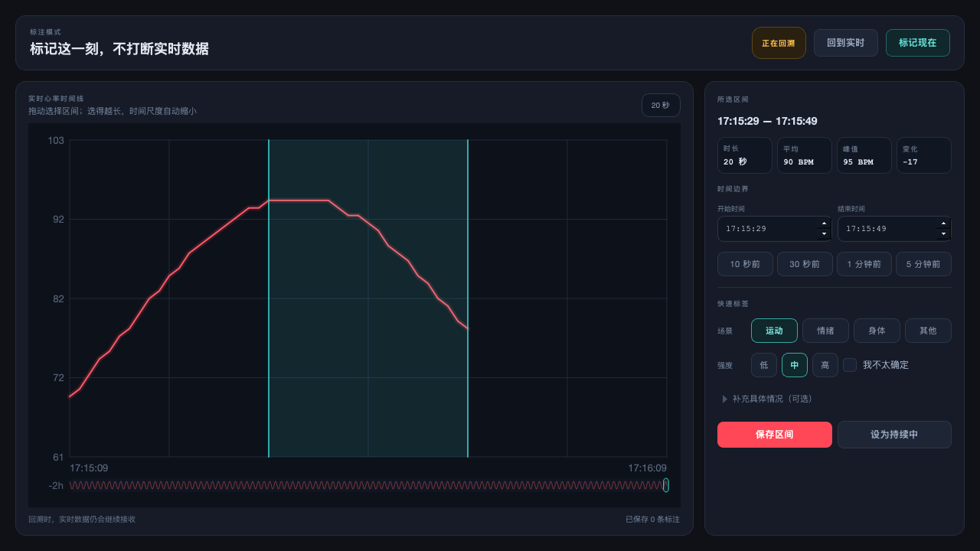Click the 17:15:29 — 17:15:49 range heading
This screenshot has width=980, height=551.
tap(767, 121)
